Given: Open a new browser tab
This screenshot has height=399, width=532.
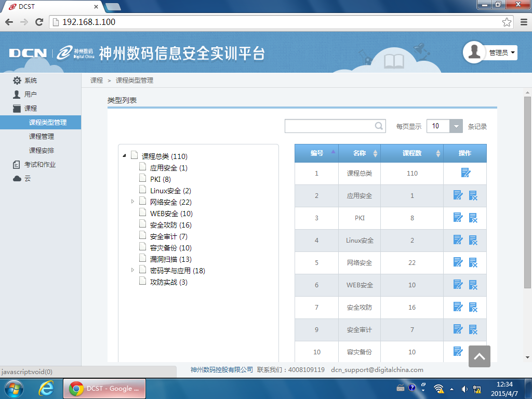Looking at the screenshot, I should coord(113,7).
